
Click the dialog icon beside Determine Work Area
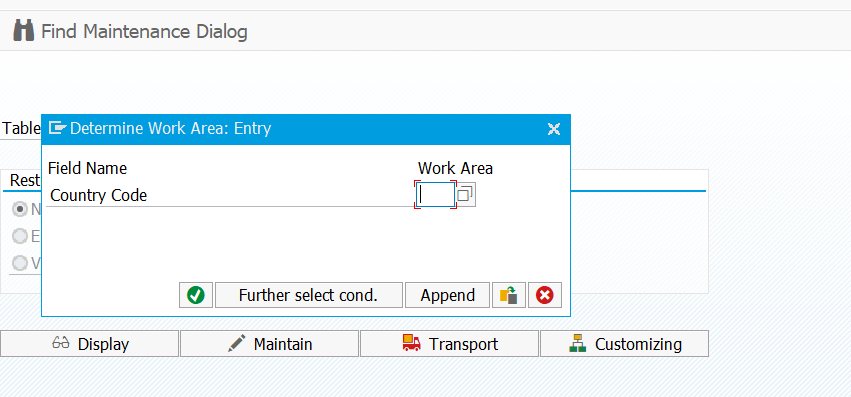58,129
